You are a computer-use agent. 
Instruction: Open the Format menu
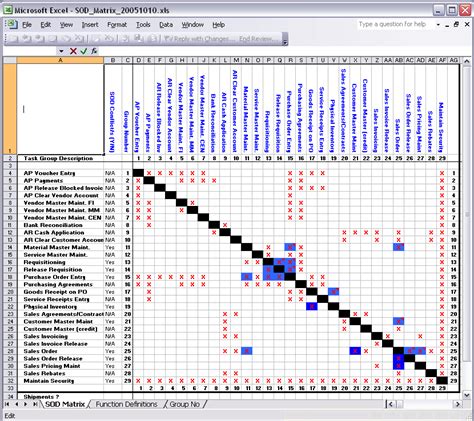pyautogui.click(x=117, y=25)
